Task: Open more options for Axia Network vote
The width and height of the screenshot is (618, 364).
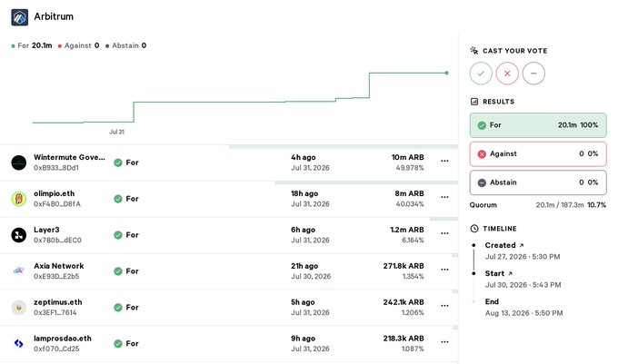Action: tap(444, 270)
